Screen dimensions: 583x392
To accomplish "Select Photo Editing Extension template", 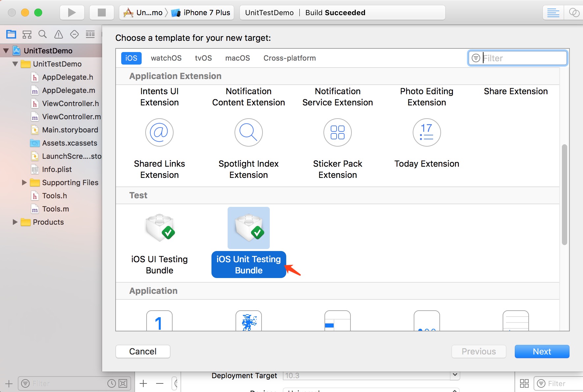I will click(427, 97).
